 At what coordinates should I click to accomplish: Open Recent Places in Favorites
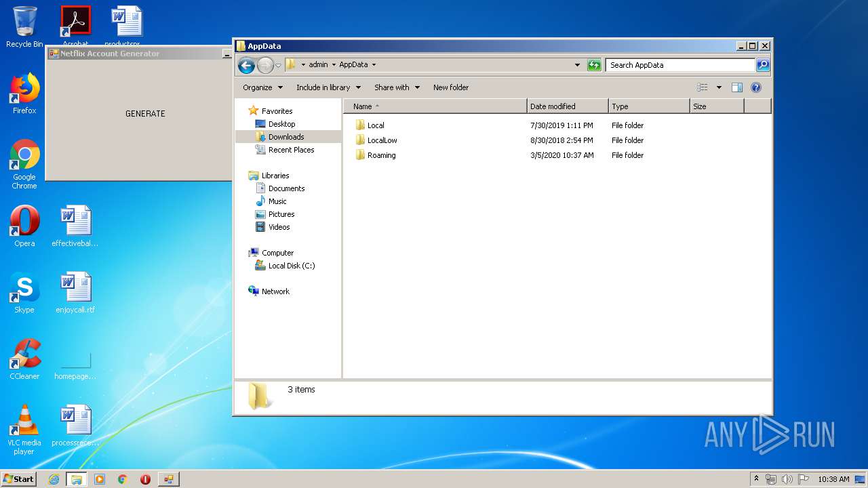285,150
